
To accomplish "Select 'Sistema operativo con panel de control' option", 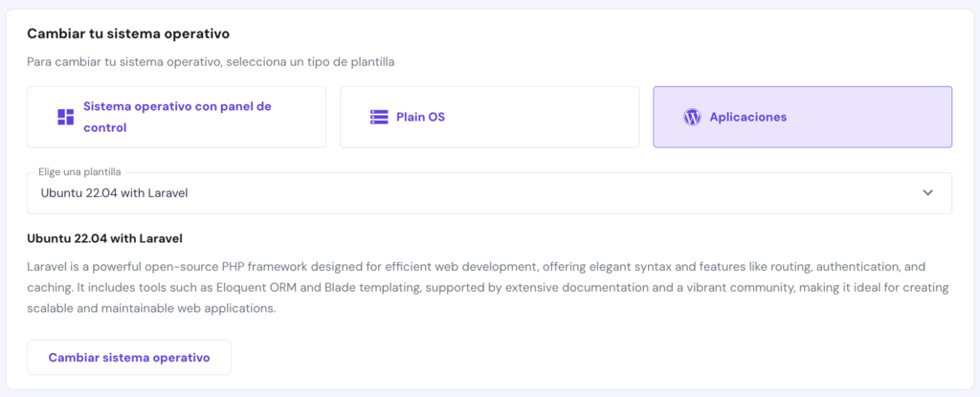I will pyautogui.click(x=176, y=117).
